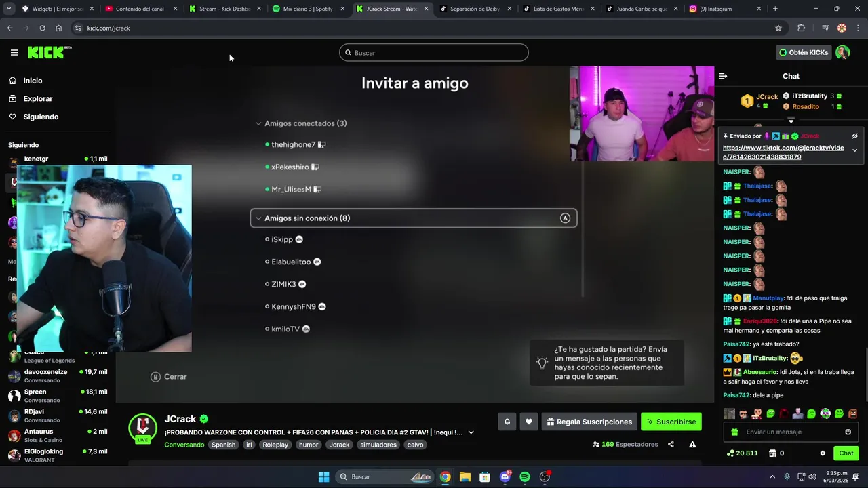
Task: Show hidden system tray icons
Action: pos(772,476)
